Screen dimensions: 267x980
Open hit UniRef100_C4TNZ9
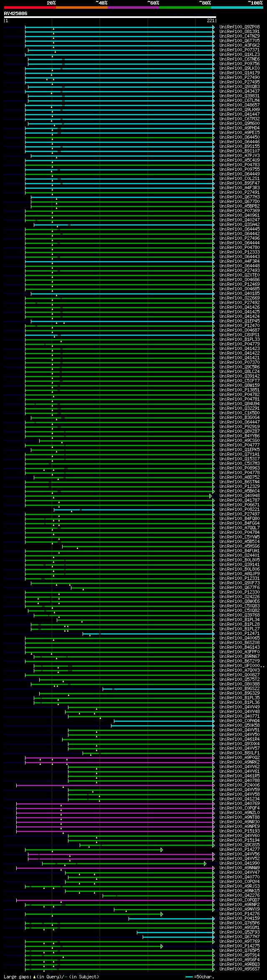pos(239,36)
